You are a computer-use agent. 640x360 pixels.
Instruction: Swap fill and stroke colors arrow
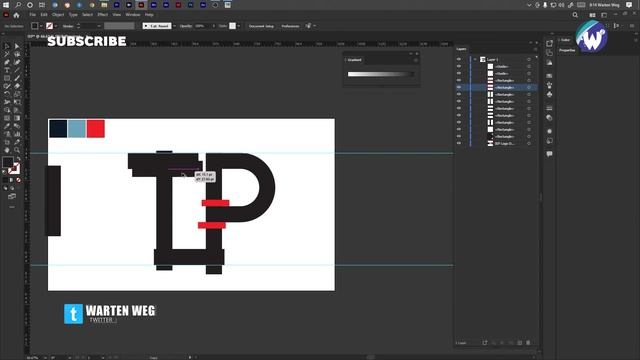click(18, 159)
